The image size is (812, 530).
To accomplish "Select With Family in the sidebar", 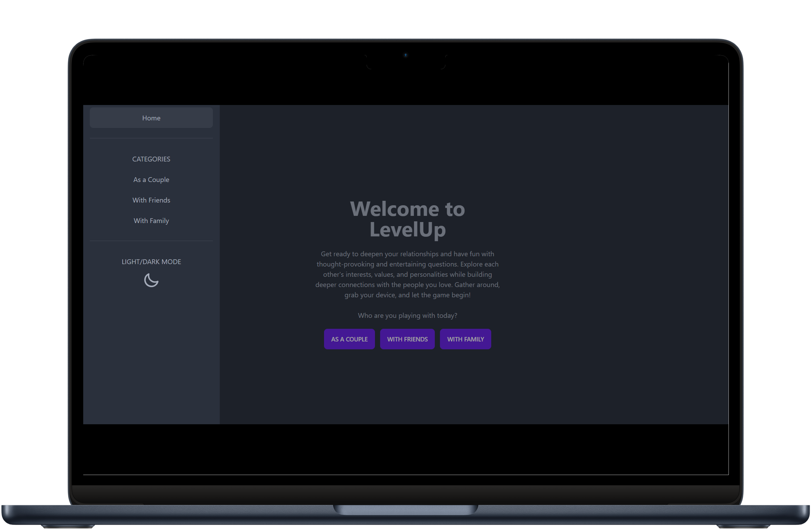I will pyautogui.click(x=151, y=221).
